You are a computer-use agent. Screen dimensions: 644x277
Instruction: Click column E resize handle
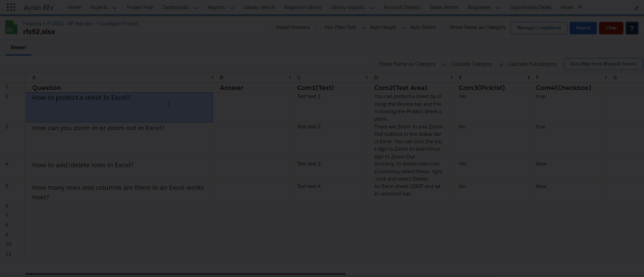coord(528,78)
